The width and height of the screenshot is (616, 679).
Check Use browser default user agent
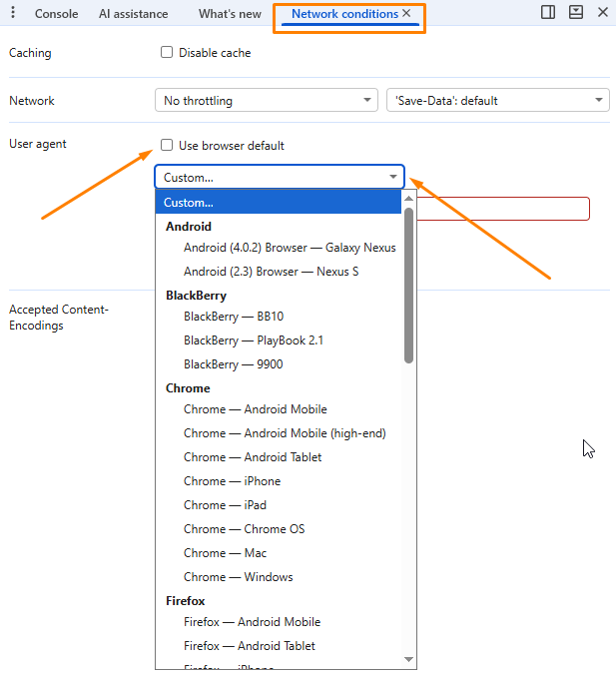point(167,145)
